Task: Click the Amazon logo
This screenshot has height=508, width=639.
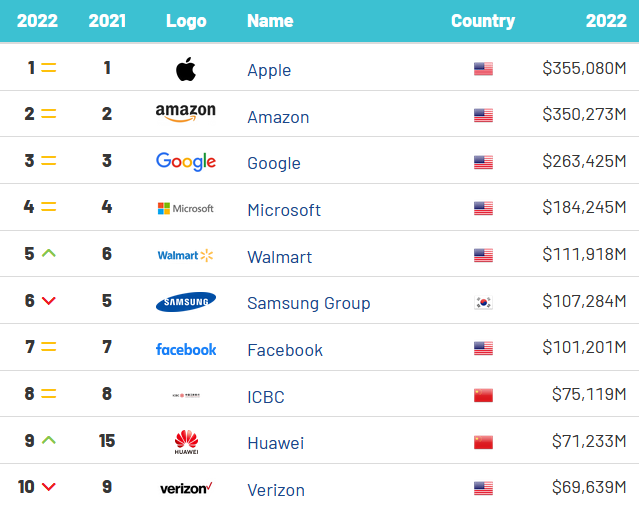Action: point(186,115)
